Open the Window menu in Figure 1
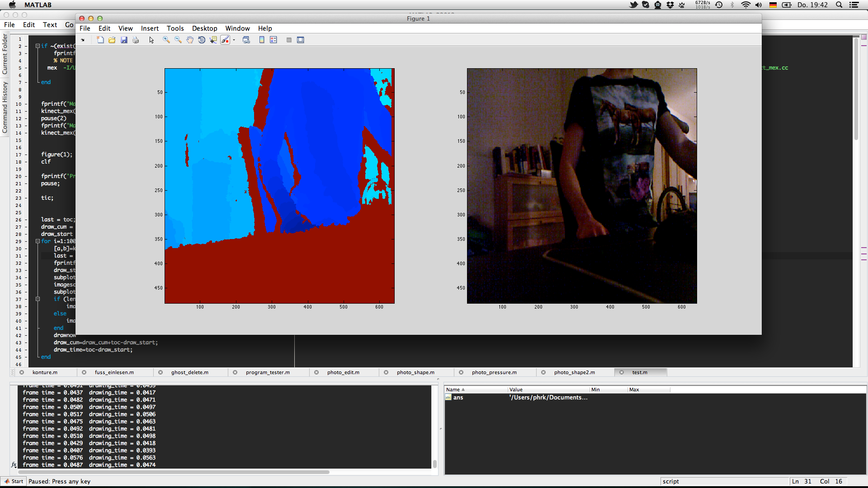Screen dimensions: 868x488 (238, 28)
